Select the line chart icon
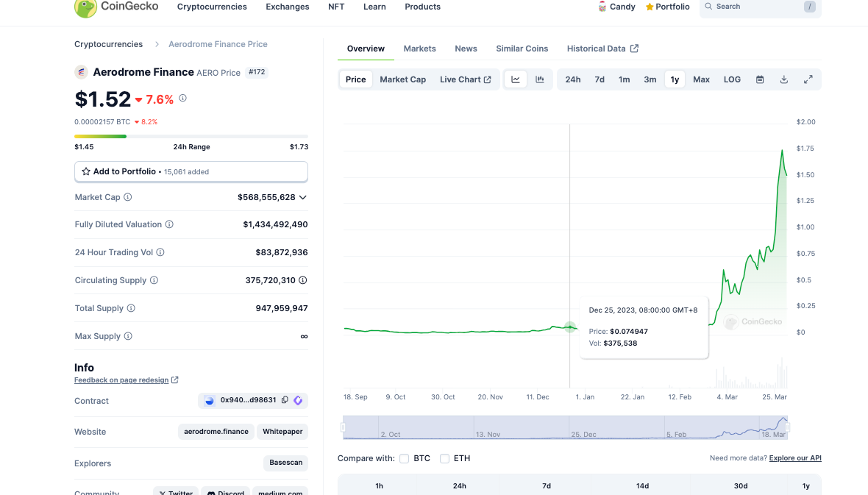Image resolution: width=868 pixels, height=495 pixels. [x=516, y=79]
